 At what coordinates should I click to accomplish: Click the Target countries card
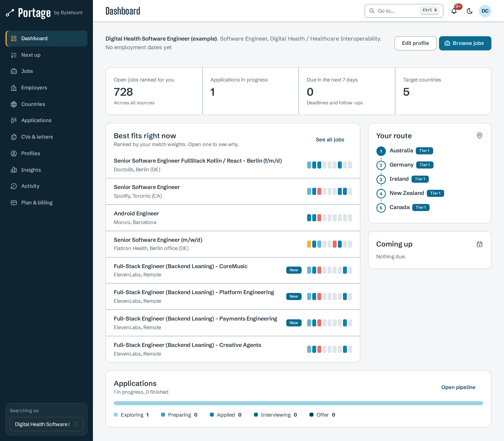443,91
